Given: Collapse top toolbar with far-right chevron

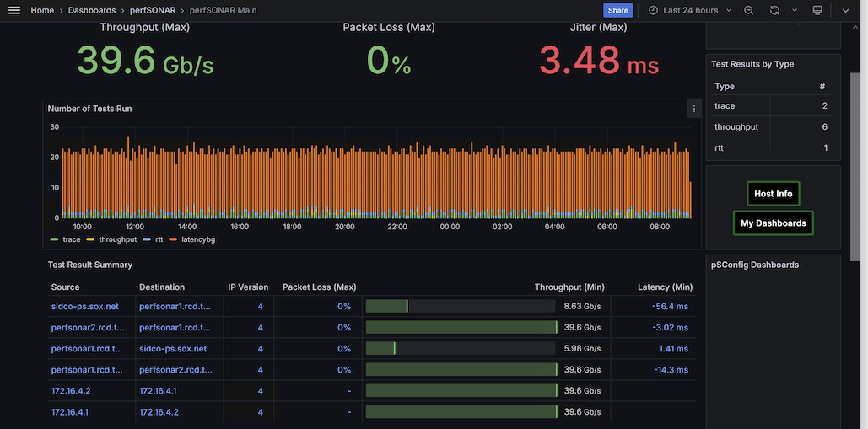Looking at the screenshot, I should point(845,10).
